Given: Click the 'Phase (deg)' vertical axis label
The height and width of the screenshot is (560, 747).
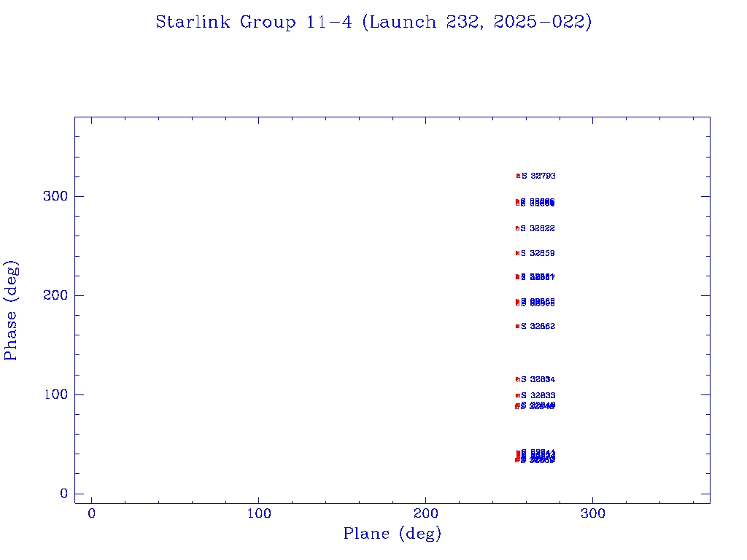Looking at the screenshot, I should (x=10, y=311).
